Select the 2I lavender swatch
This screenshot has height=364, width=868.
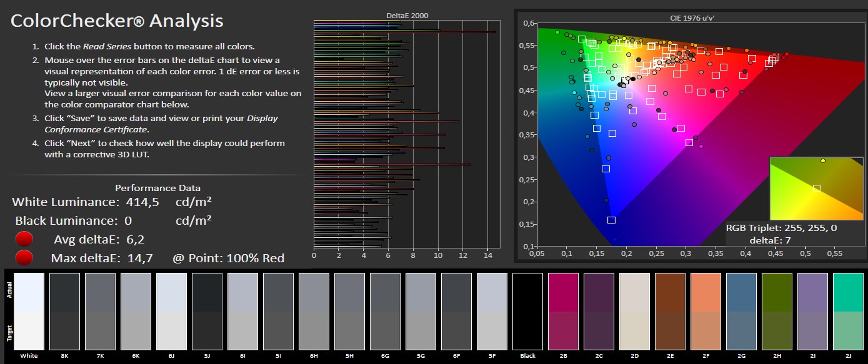coord(813,311)
